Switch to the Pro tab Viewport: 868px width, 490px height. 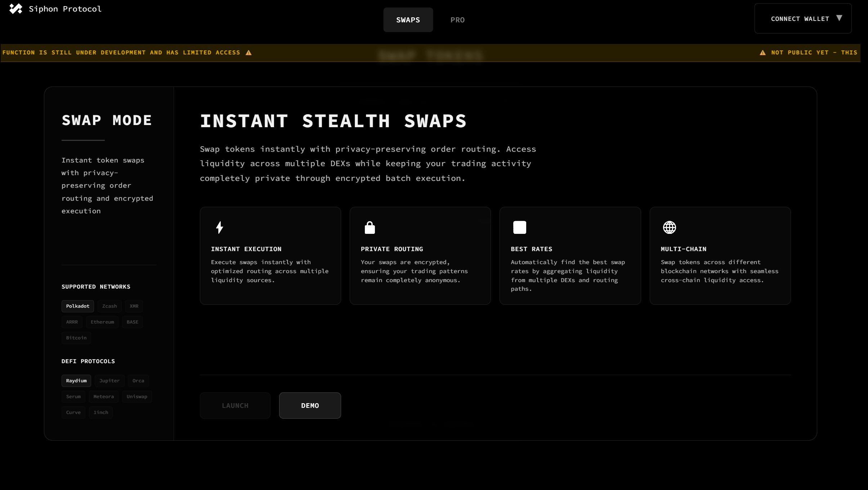coord(457,20)
